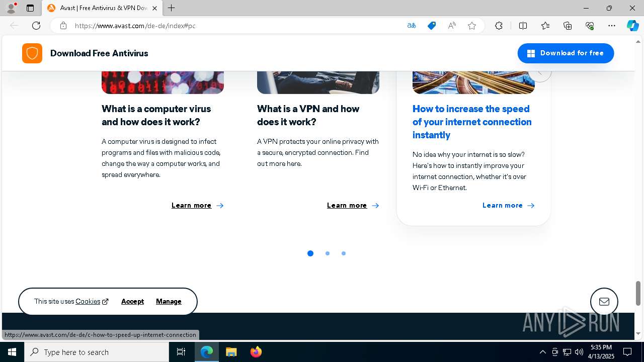Click the taskbar search box
This screenshot has height=362, width=644.
97,352
